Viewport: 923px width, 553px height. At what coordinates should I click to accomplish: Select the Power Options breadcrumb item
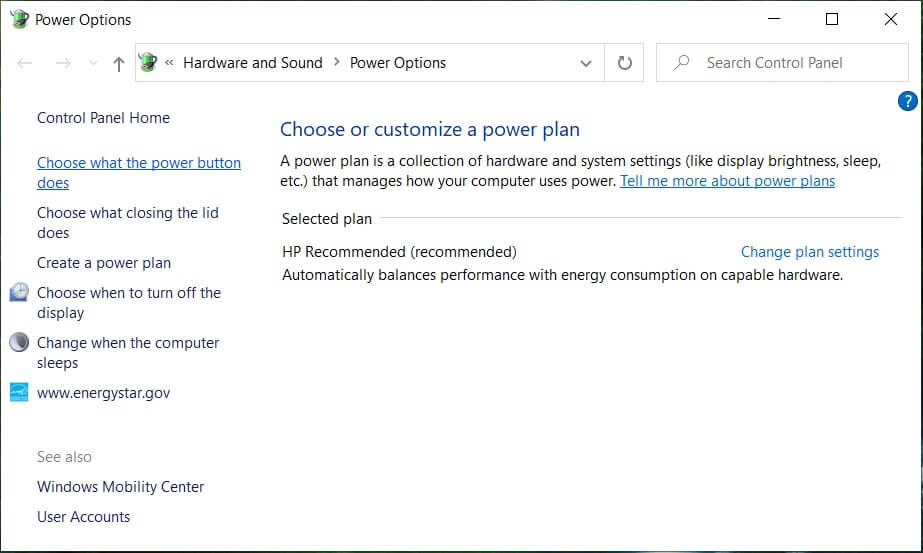pyautogui.click(x=398, y=63)
